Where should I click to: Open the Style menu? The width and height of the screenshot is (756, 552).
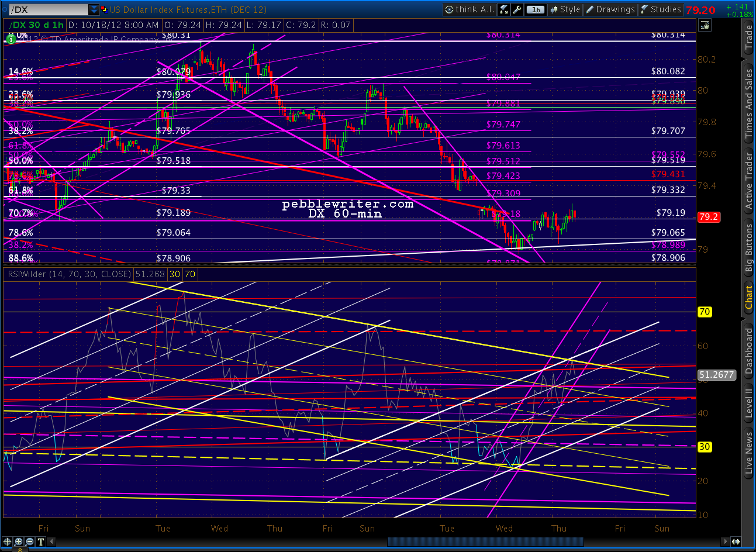(x=565, y=9)
